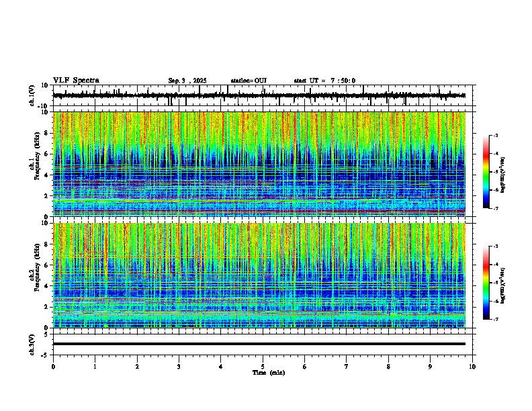Click the "-7" tick on ch.1 colorbar
The height and width of the screenshot is (411, 532).
point(495,209)
